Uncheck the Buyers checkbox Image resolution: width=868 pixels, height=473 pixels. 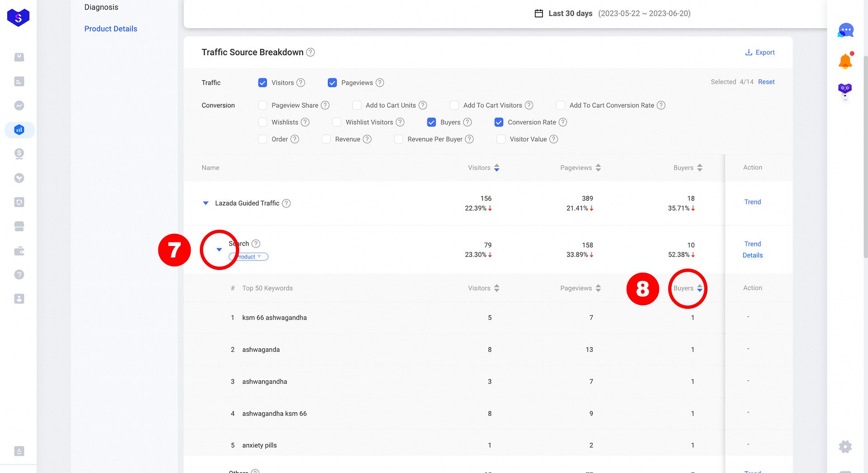tap(431, 122)
